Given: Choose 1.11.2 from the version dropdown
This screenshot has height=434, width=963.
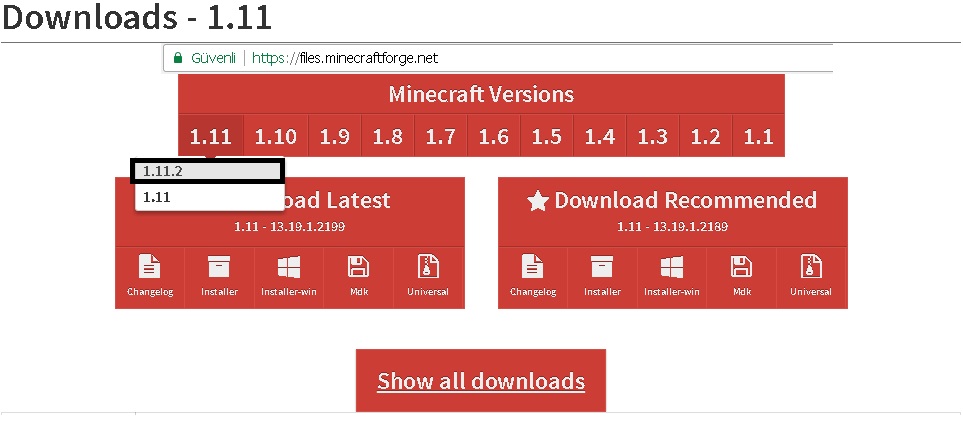Looking at the screenshot, I should point(208,171).
